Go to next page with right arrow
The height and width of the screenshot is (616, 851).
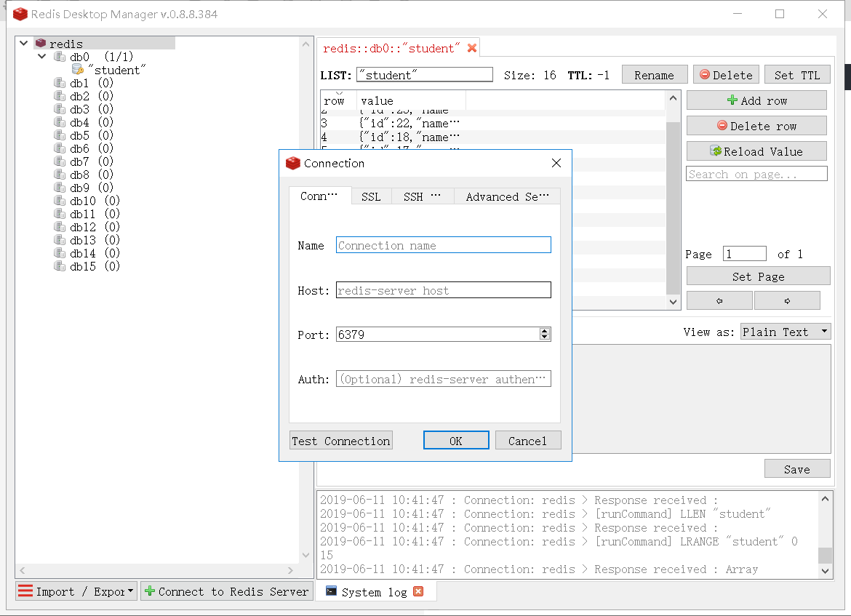coord(787,300)
